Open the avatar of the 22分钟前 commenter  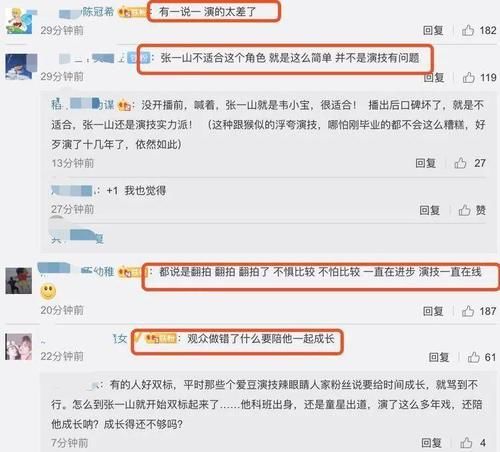click(x=19, y=347)
